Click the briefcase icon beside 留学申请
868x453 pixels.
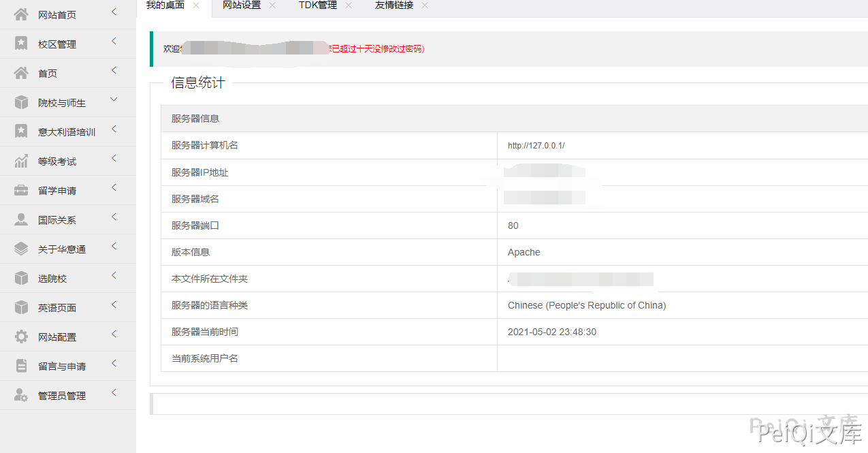coord(21,190)
